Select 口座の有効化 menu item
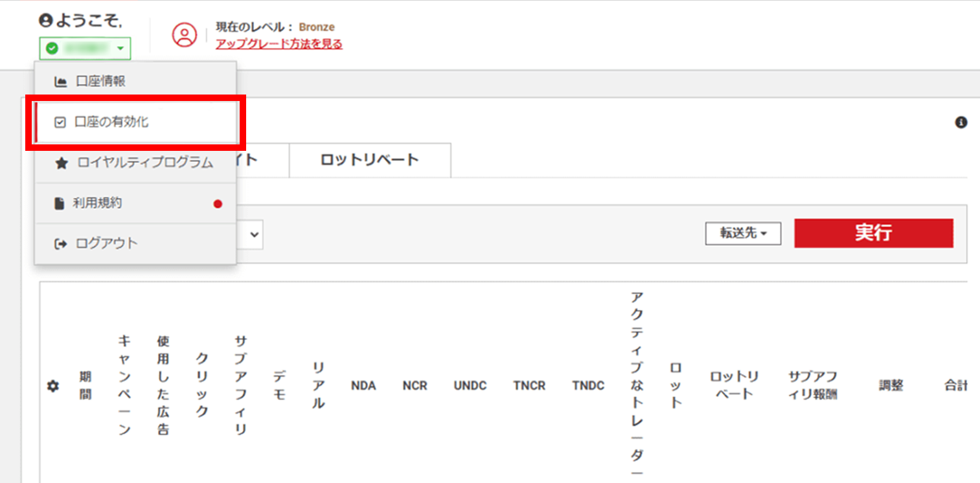Image resolution: width=980 pixels, height=483 pixels. tap(136, 122)
